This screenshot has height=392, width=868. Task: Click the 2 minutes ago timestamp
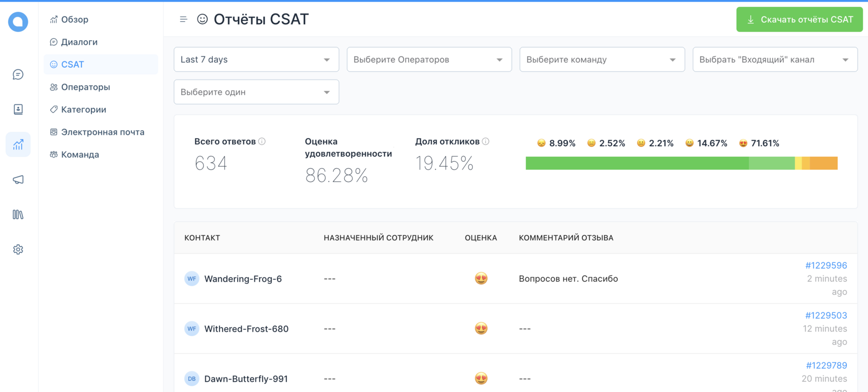tap(827, 285)
